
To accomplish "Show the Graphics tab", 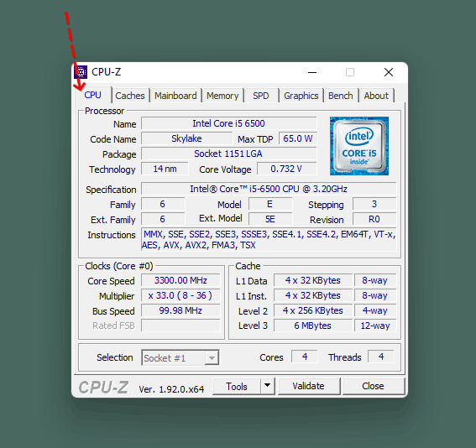I will click(301, 96).
